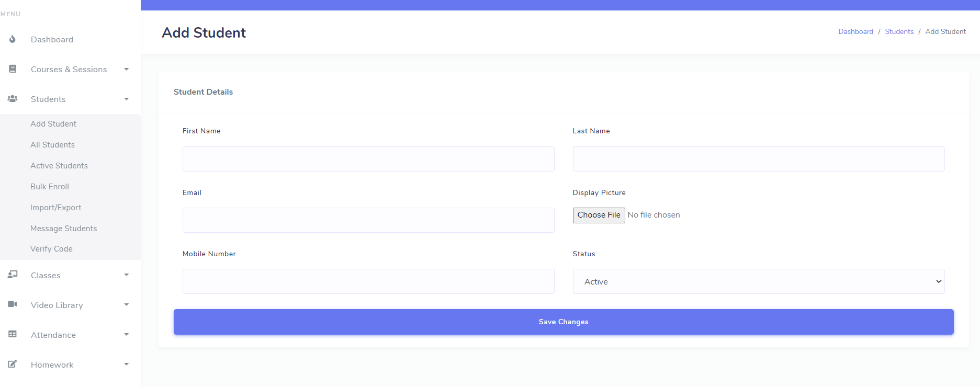
Task: Click the Homework edit pencil icon
Action: click(13, 364)
